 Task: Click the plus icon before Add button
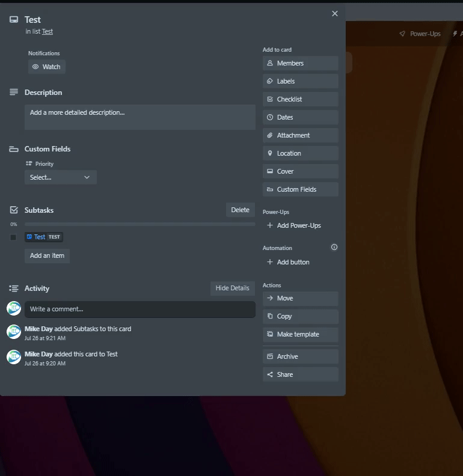coord(270,261)
